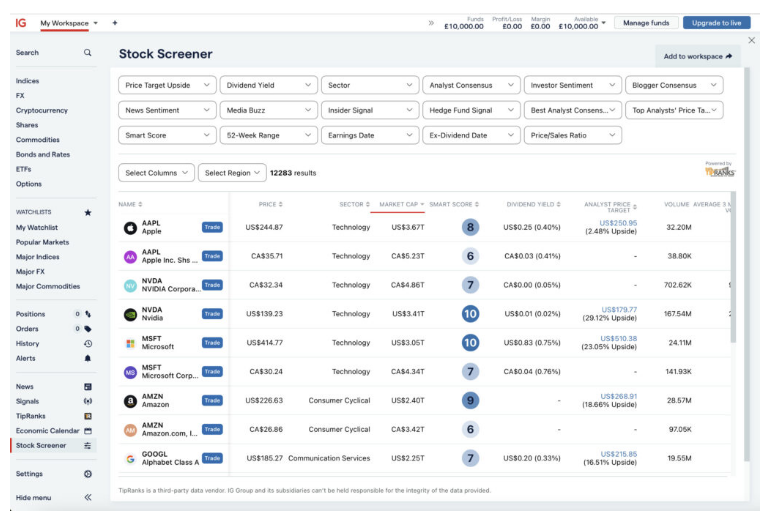
Task: Expand the Select Columns dropdown
Action: [x=156, y=173]
